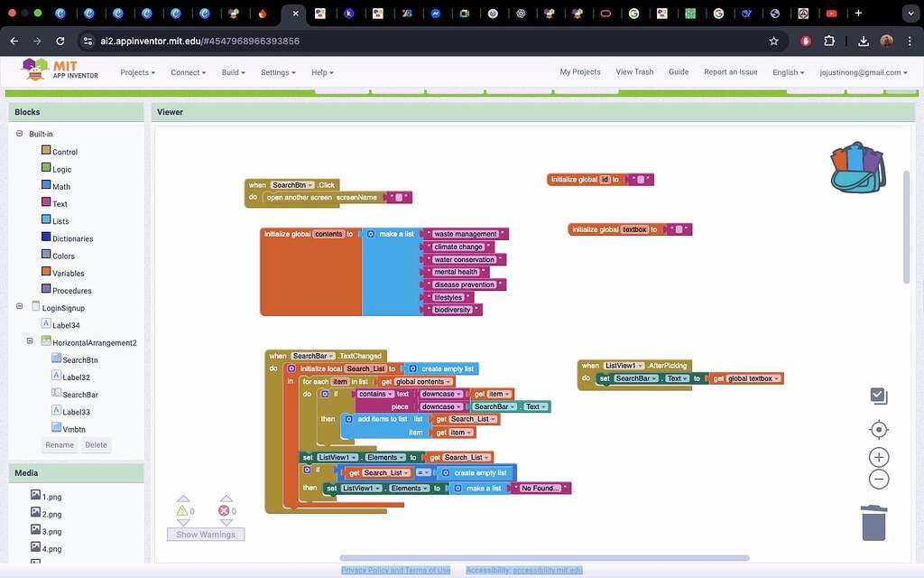Collapse the HorizontalArrangement2 tree node

pyautogui.click(x=32, y=342)
